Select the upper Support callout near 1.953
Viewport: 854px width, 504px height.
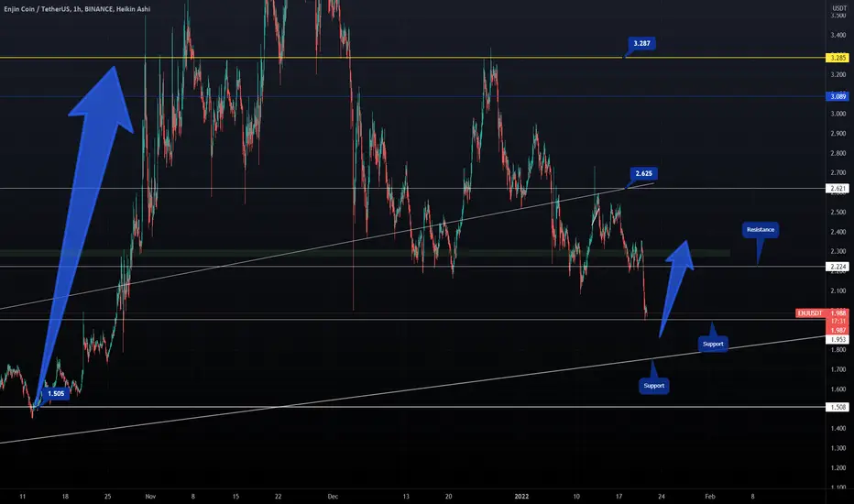coord(713,344)
